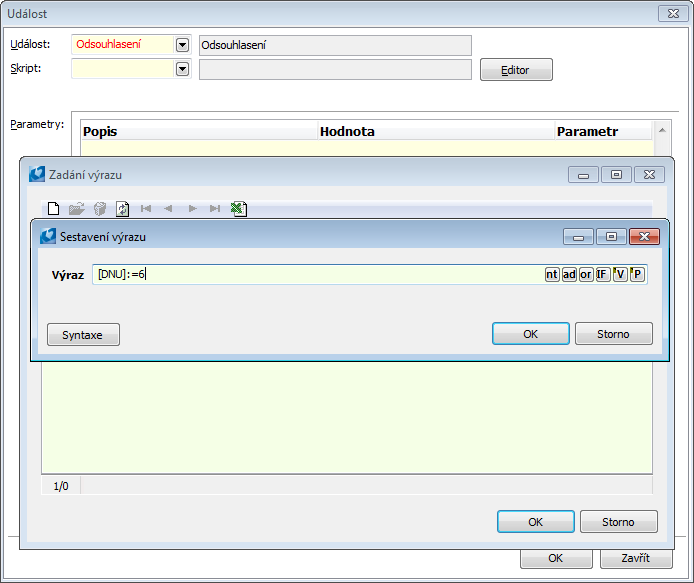Click OK in Zadání výrazu window

click(536, 522)
